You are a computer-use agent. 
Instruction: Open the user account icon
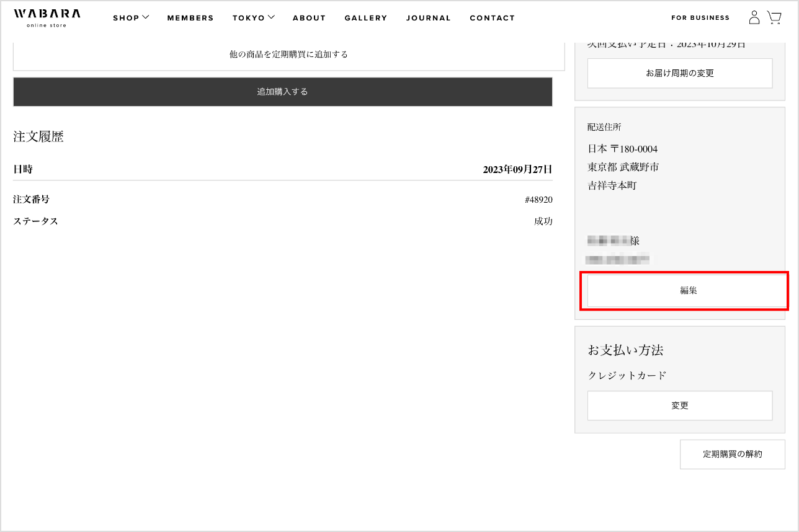pyautogui.click(x=754, y=17)
